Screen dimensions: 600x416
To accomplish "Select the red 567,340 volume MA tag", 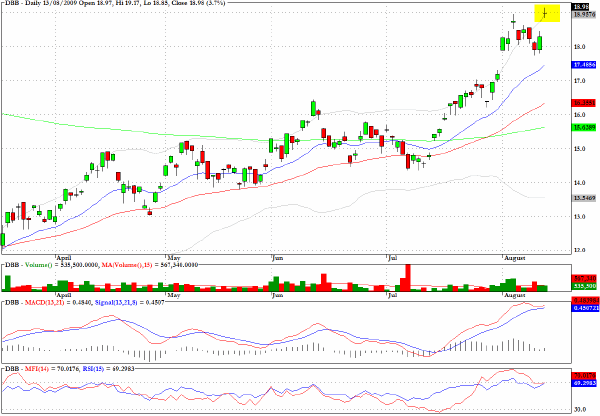I will point(584,279).
